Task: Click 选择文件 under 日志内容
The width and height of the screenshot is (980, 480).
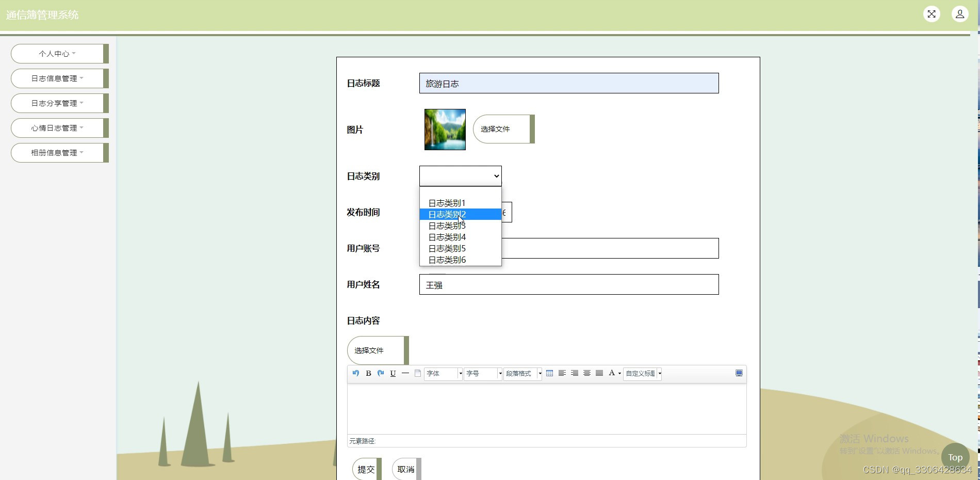Action: [x=378, y=350]
